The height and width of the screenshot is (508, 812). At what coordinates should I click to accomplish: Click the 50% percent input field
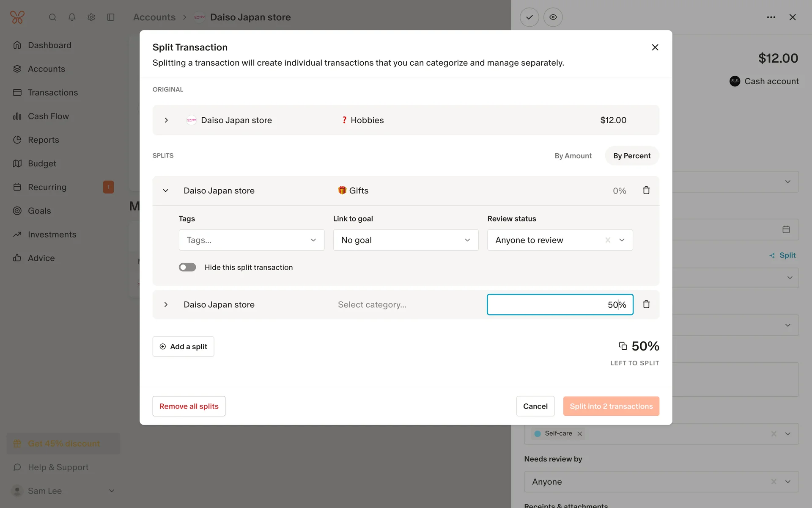559,304
